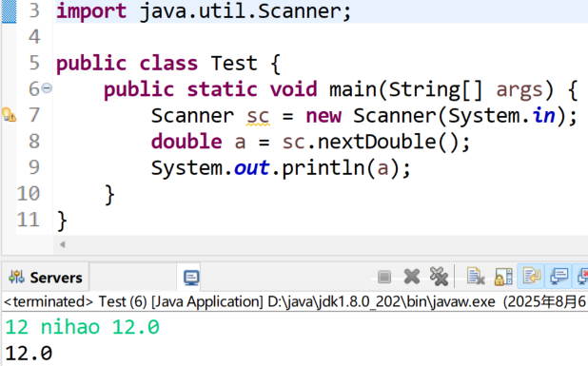Click the class name 'Test' on line 5
The height and width of the screenshot is (366, 588).
click(x=234, y=63)
